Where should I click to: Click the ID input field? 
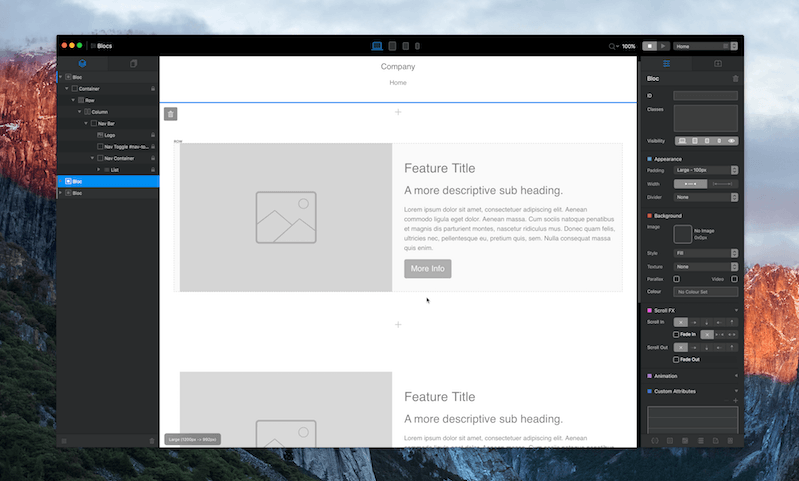click(706, 95)
